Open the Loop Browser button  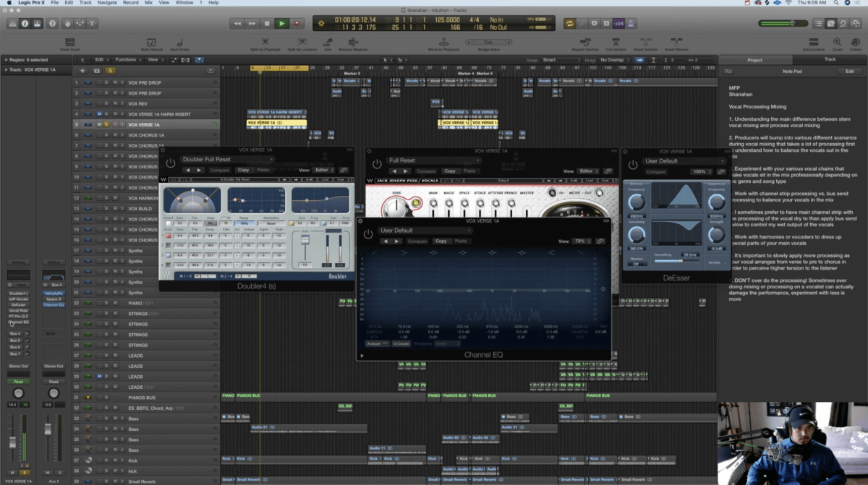[844, 24]
